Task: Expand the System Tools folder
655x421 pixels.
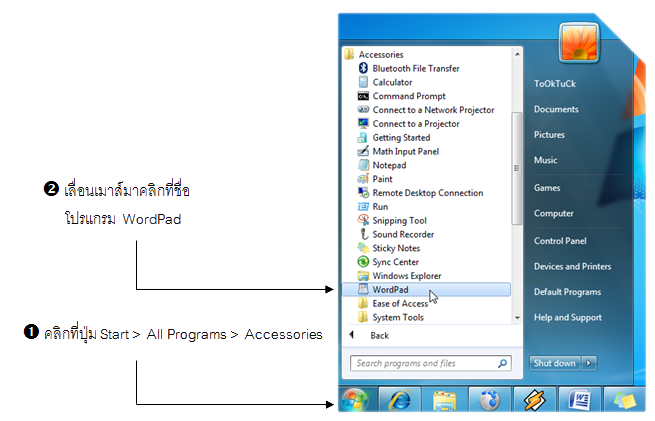Action: (x=397, y=317)
